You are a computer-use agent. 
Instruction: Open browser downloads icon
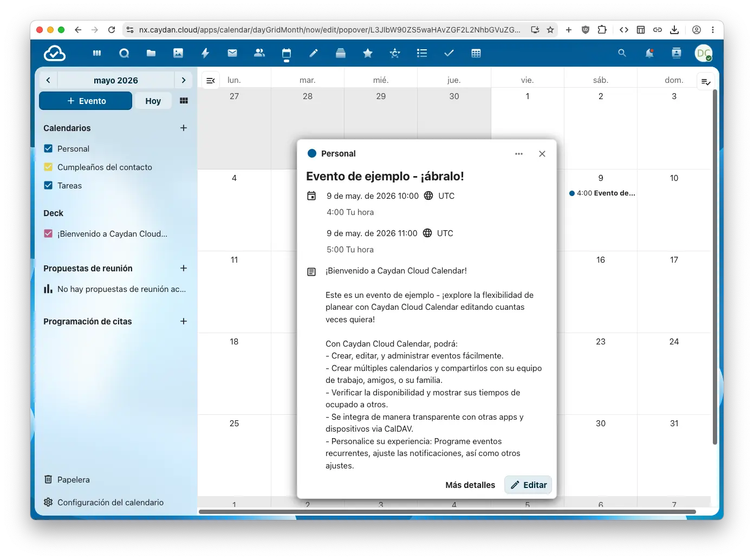(674, 30)
